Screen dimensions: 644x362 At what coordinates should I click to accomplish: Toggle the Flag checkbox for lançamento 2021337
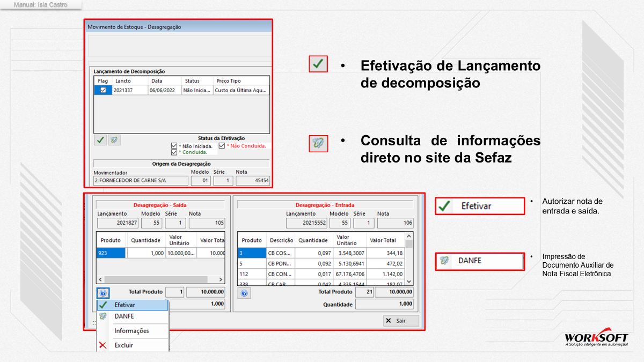[x=103, y=91]
